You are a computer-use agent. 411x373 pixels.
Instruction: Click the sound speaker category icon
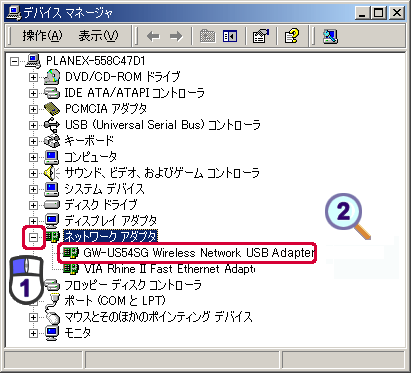pyautogui.click(x=52, y=173)
